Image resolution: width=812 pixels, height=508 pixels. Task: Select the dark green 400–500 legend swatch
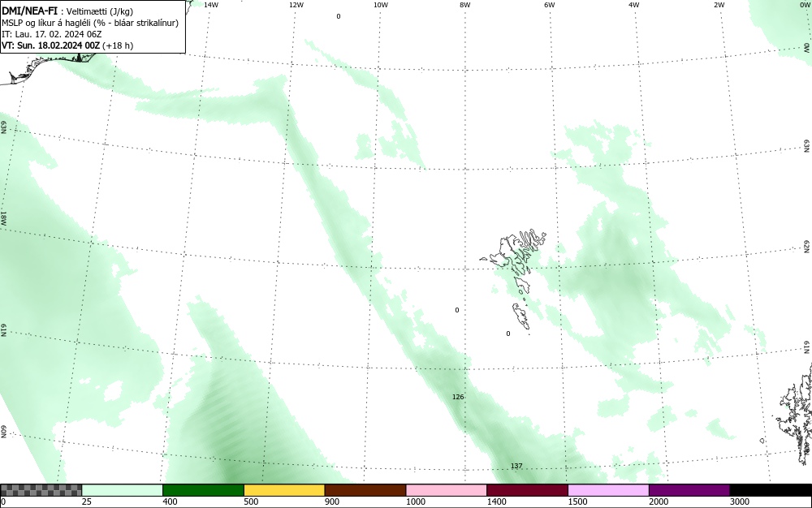[x=203, y=490]
